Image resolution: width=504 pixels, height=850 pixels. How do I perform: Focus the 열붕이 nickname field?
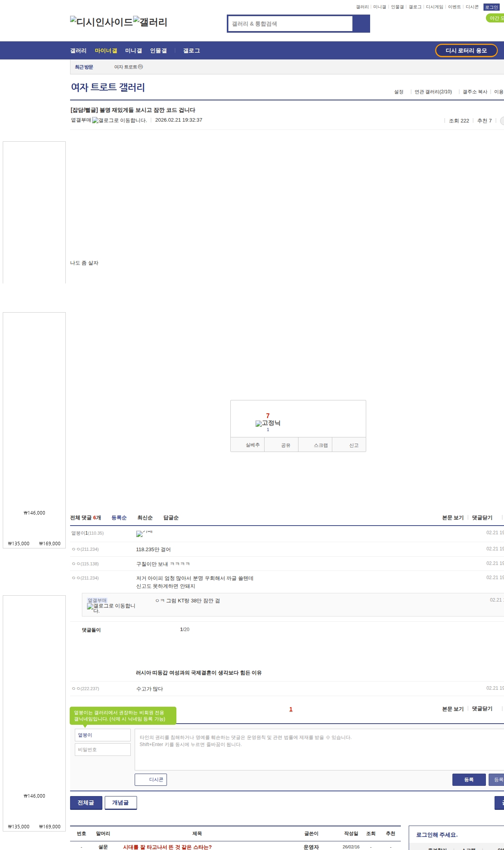click(x=103, y=735)
